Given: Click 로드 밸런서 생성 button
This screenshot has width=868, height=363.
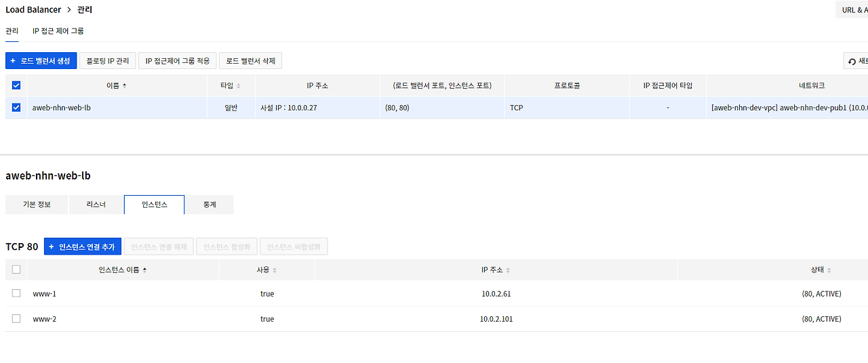Looking at the screenshot, I should point(41,61).
